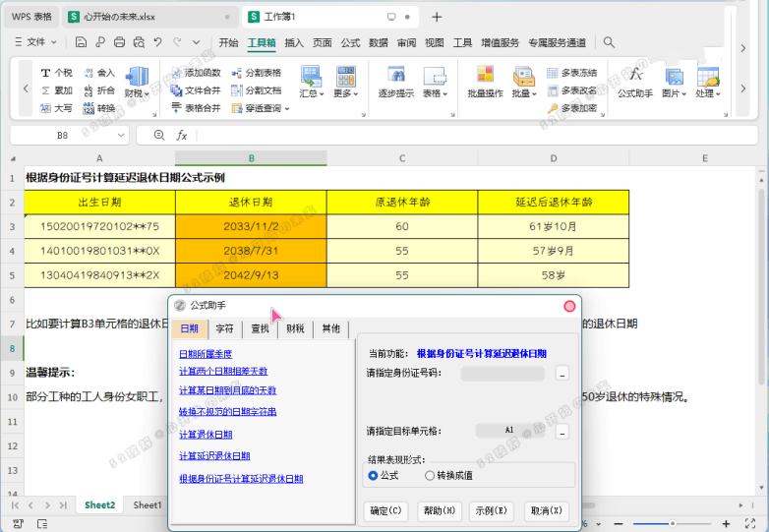Click the 身份证号码 range input field
The height and width of the screenshot is (532, 769).
[x=503, y=373]
